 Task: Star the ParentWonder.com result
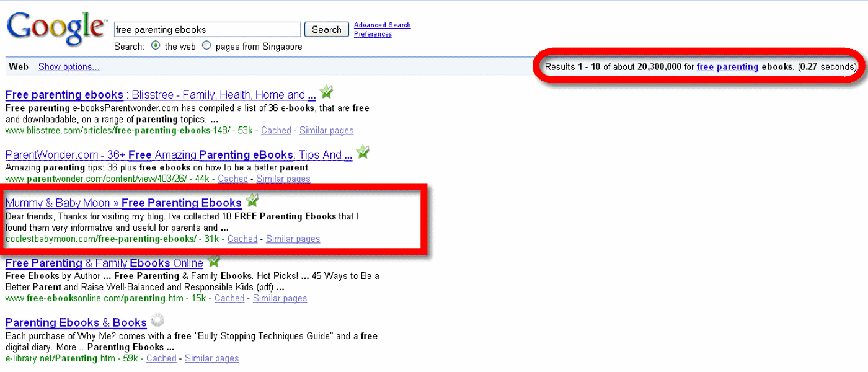pos(363,153)
